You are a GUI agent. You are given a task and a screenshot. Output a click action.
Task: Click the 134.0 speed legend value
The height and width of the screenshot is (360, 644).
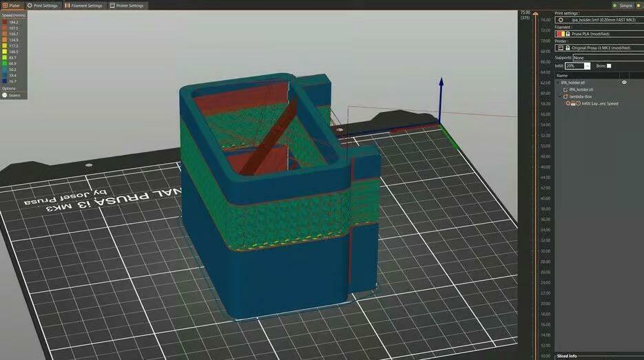14,40
